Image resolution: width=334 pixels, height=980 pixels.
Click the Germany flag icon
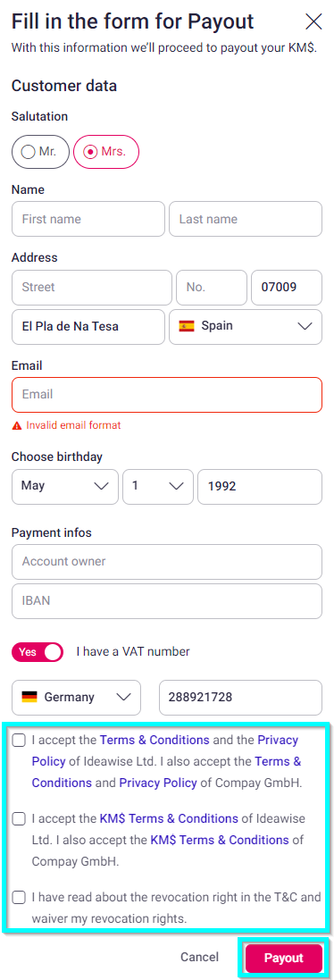(x=29, y=697)
